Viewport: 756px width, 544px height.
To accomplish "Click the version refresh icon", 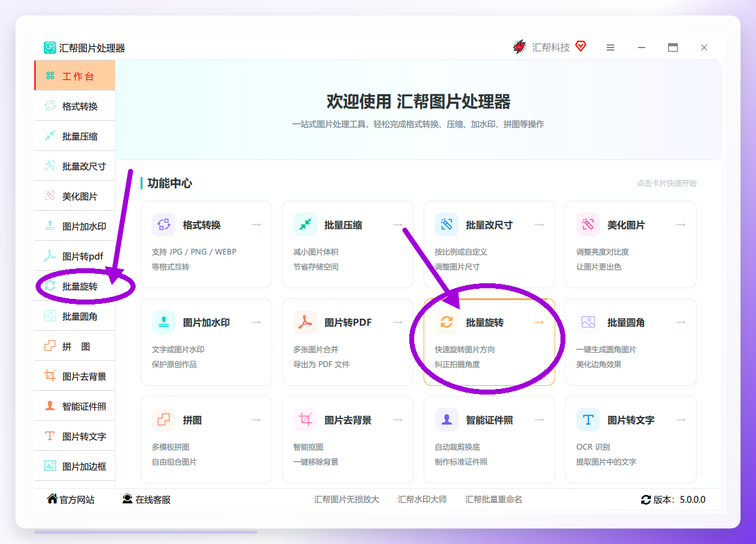I will click(646, 500).
